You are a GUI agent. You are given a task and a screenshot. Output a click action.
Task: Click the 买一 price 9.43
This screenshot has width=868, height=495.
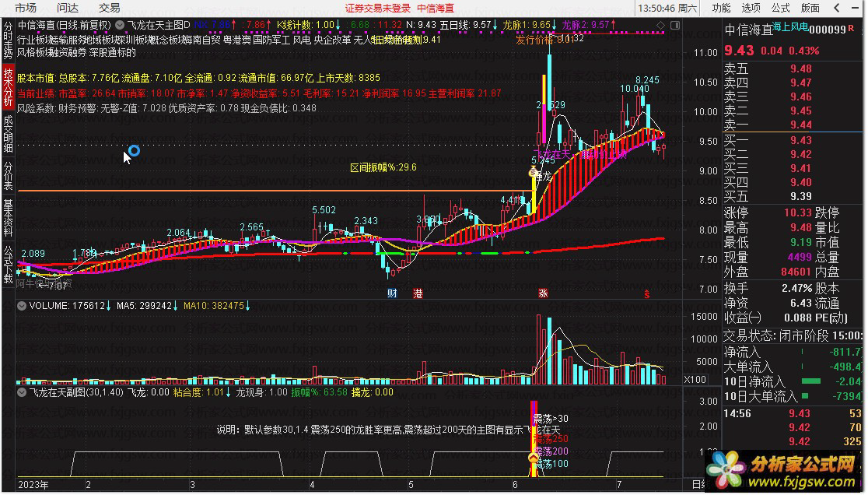point(801,140)
